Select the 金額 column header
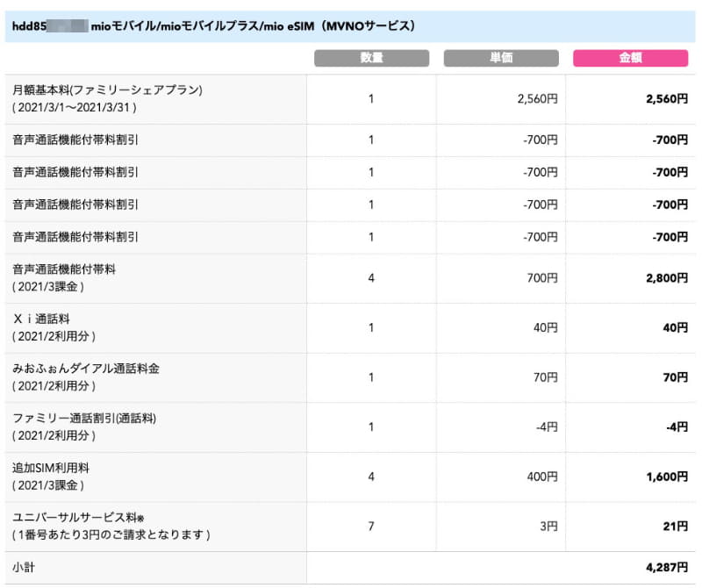 [x=632, y=58]
